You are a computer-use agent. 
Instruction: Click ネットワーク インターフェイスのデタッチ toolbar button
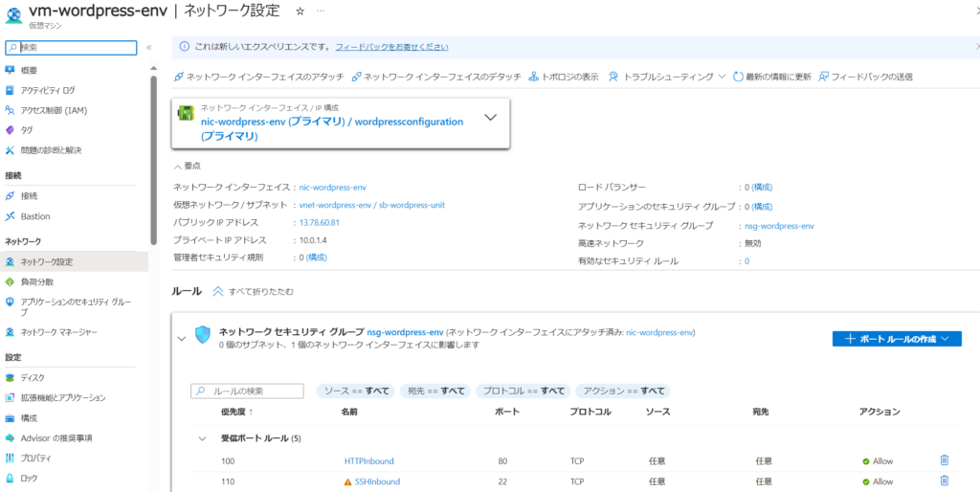tap(436, 77)
